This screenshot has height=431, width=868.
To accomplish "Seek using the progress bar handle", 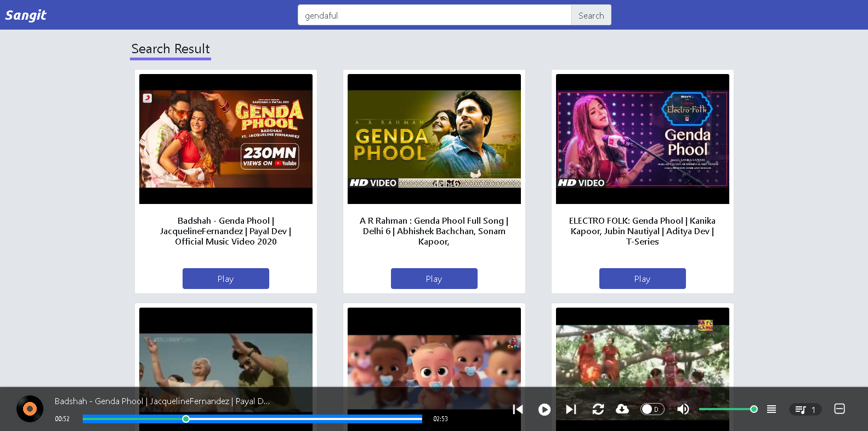I will tap(186, 419).
